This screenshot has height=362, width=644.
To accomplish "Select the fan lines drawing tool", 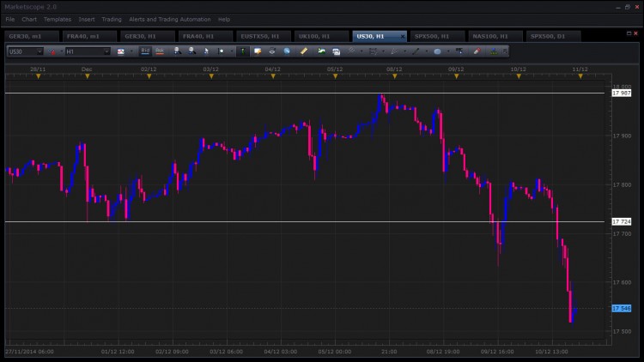I will [x=394, y=51].
